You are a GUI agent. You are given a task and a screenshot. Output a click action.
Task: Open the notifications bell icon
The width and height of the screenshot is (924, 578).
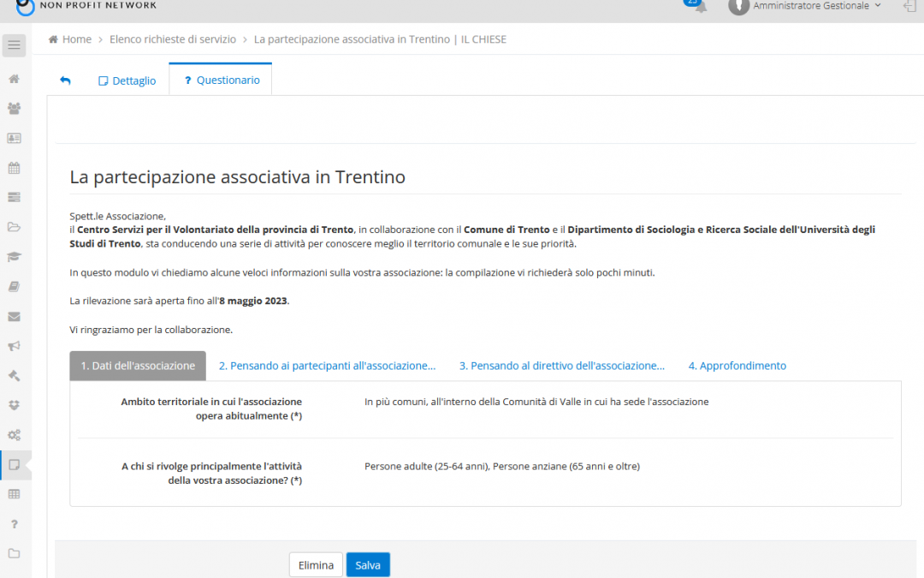700,6
